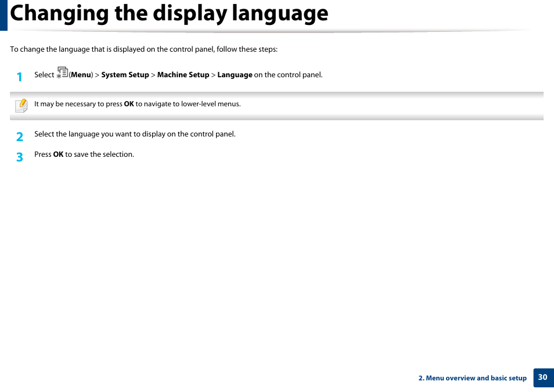The height and width of the screenshot is (392, 554).
Task: Click the 'Machine Setup' bold text
Action: [183, 75]
